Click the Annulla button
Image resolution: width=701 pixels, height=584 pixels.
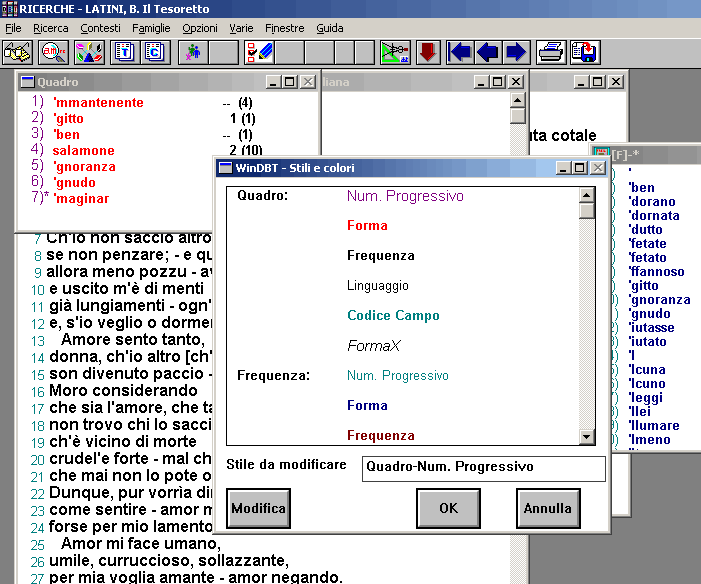(x=548, y=508)
